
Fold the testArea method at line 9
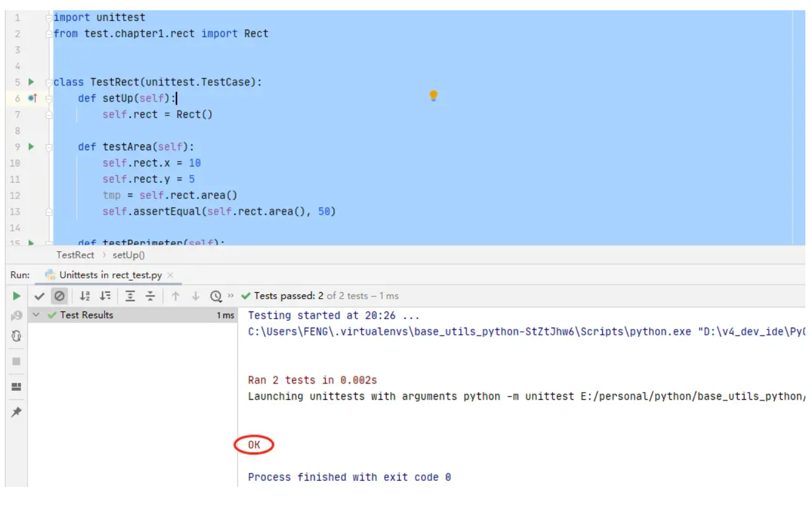(49, 147)
